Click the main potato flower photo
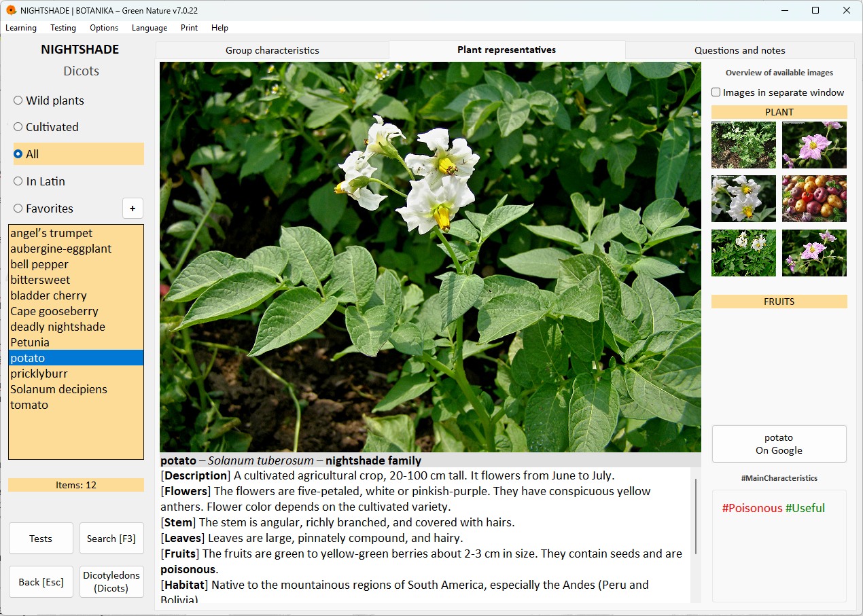 (430, 257)
